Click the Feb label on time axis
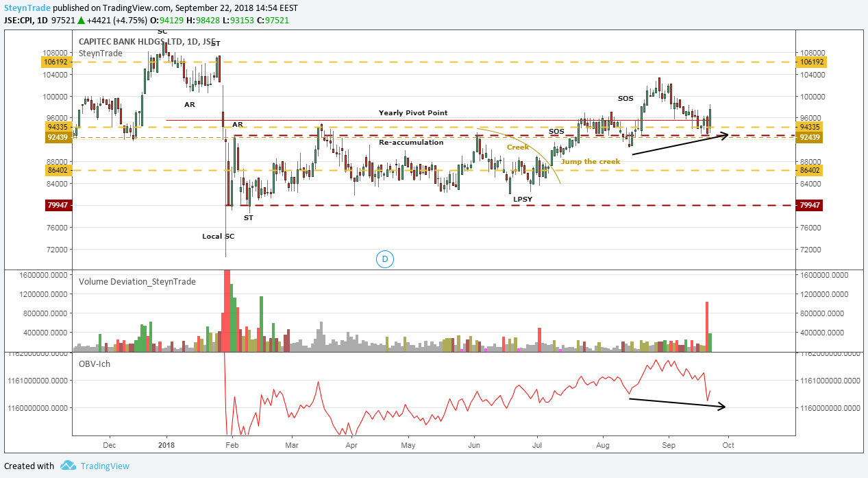Image resolution: width=868 pixels, height=478 pixels. (x=232, y=444)
